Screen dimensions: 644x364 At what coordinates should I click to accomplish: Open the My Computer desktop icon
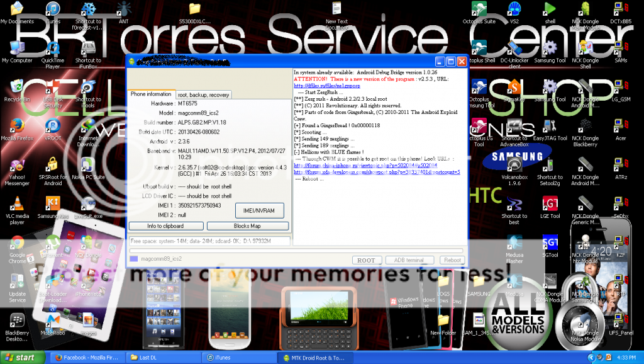[17, 48]
